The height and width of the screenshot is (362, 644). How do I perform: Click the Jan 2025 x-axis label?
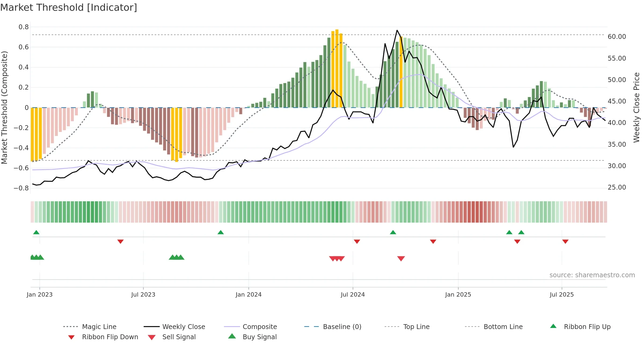point(458,294)
